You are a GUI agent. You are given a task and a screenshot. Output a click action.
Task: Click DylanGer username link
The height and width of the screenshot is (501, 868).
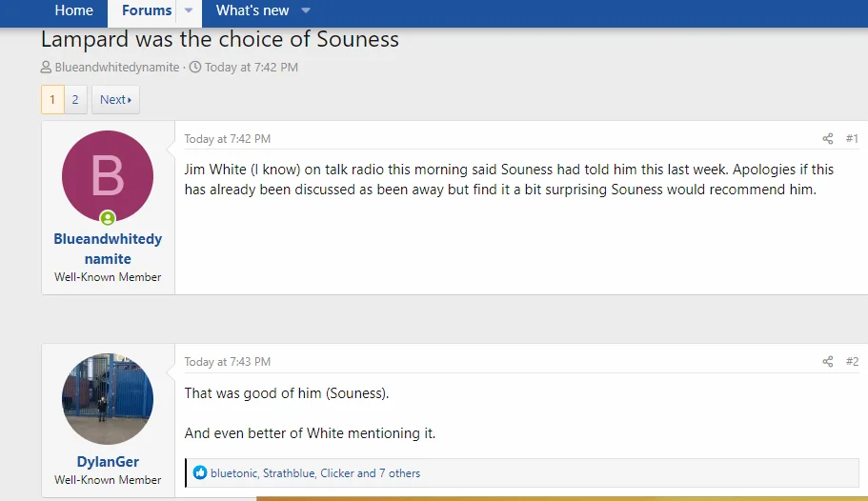[x=108, y=462]
